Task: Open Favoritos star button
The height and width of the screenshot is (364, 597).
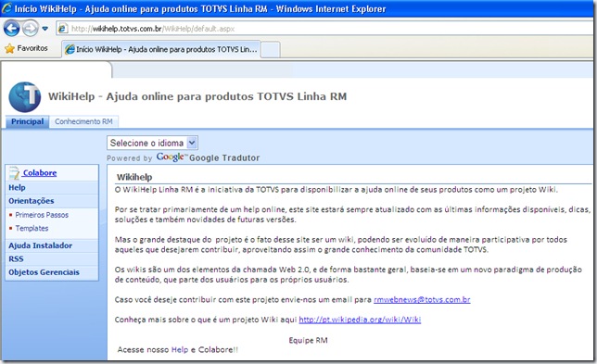Action: (x=26, y=48)
